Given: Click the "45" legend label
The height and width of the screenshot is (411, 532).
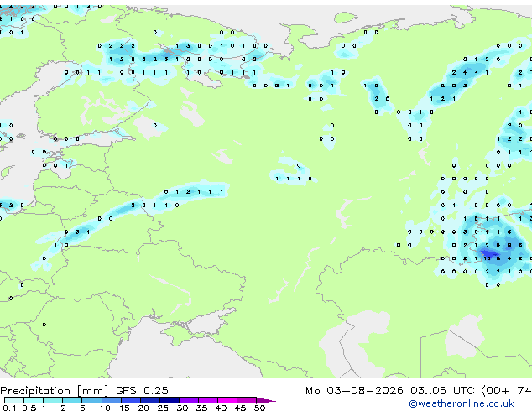Looking at the screenshot, I should tap(240, 408).
